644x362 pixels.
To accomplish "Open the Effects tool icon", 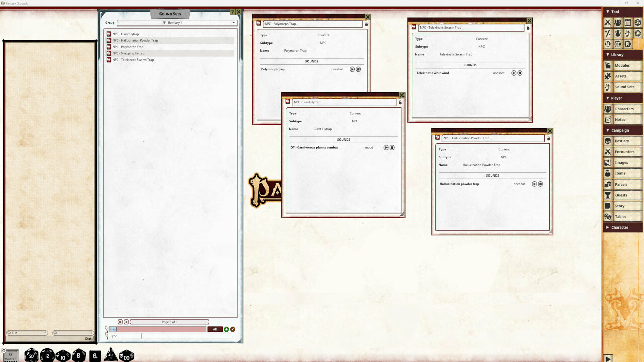I will [619, 33].
